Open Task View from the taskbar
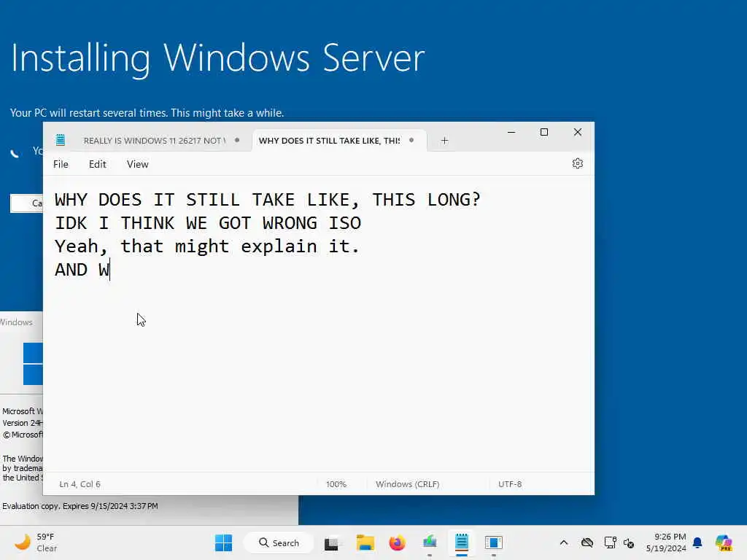The height and width of the screenshot is (560, 747). tap(331, 542)
